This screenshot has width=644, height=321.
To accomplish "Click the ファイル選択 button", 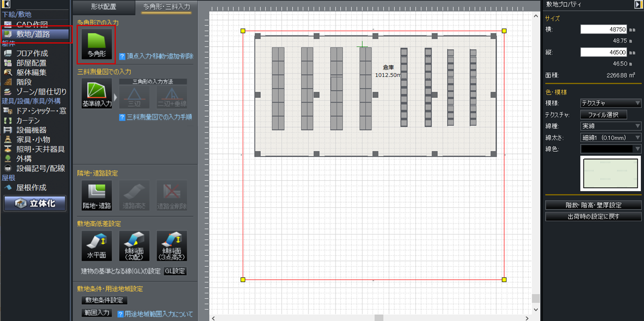I will point(603,115).
